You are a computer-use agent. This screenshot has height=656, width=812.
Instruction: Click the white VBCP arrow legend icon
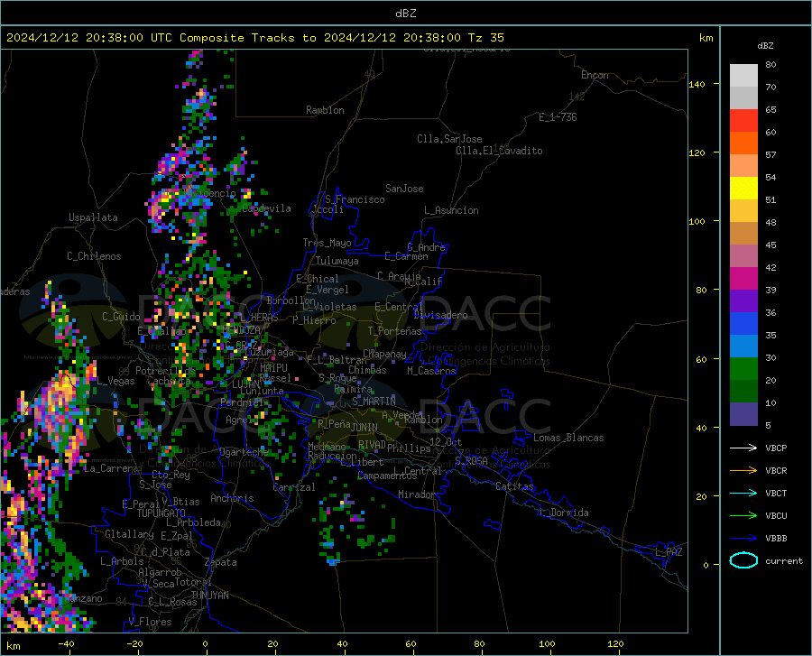[x=743, y=448]
